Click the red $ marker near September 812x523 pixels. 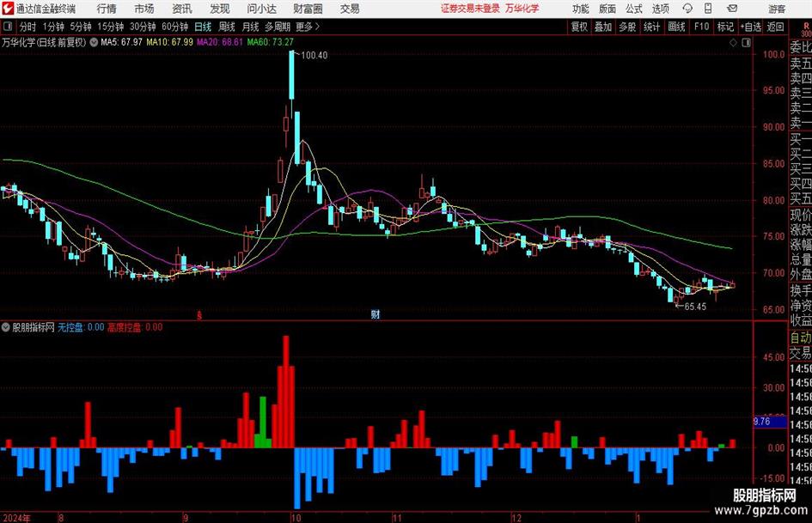(x=199, y=315)
